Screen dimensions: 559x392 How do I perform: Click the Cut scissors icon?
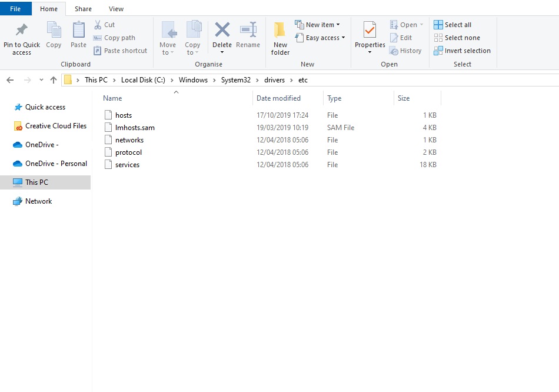pyautogui.click(x=97, y=25)
